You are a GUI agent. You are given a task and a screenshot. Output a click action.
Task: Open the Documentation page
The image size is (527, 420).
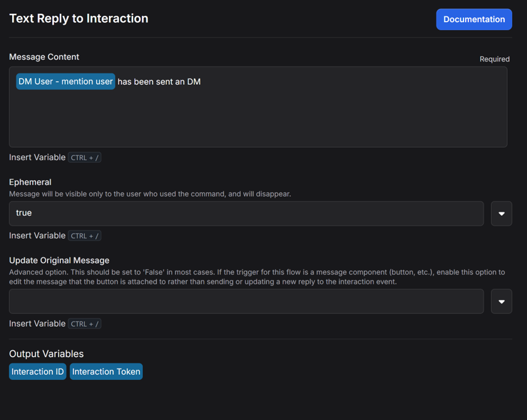click(x=474, y=19)
